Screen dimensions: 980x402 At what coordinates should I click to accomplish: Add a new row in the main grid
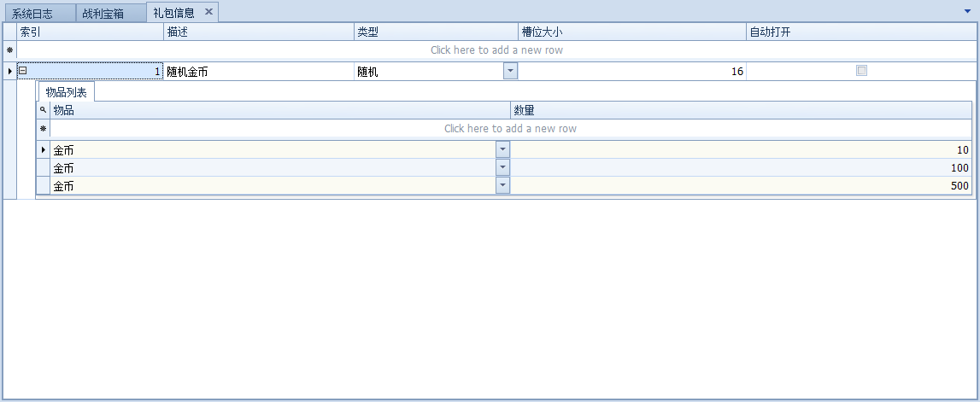coord(496,50)
